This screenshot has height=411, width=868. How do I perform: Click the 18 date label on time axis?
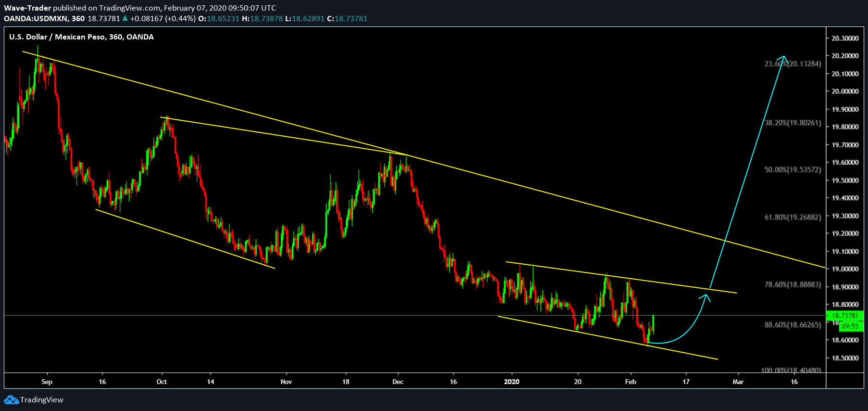346,382
